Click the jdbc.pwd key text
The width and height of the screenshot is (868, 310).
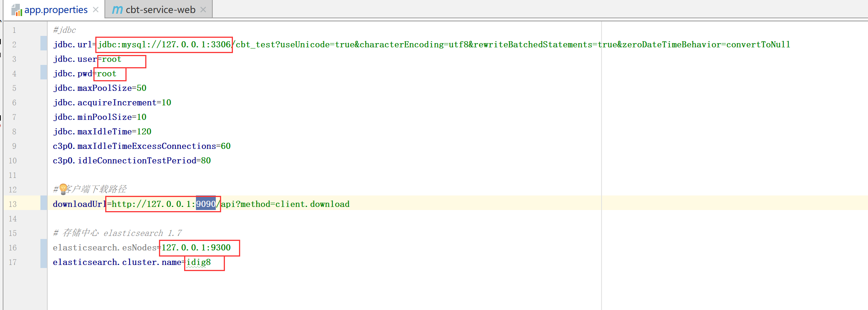pos(72,74)
